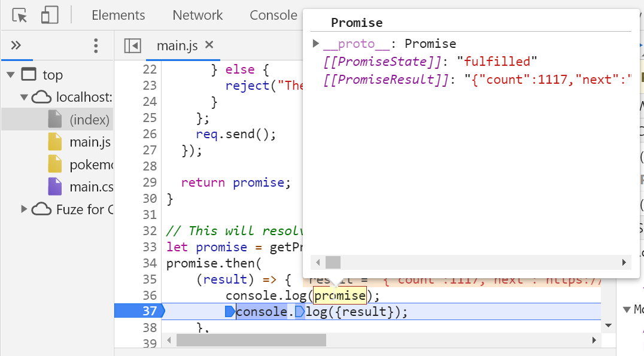Click the inline breakpoint marker before console
The image size is (644, 356).
230,312
